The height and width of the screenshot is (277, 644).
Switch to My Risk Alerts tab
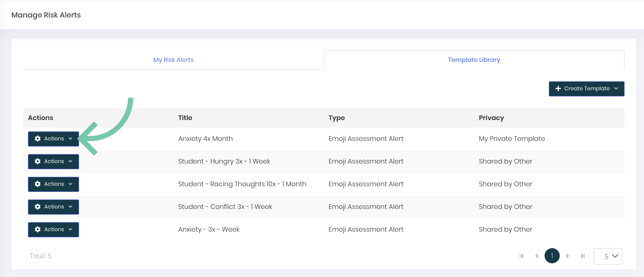174,60
